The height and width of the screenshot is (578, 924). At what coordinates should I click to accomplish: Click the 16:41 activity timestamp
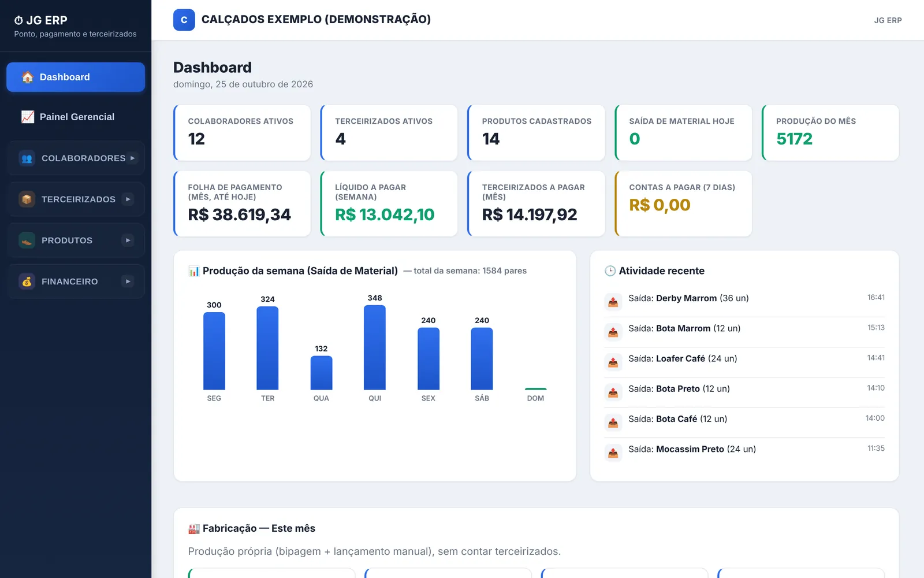(x=876, y=298)
